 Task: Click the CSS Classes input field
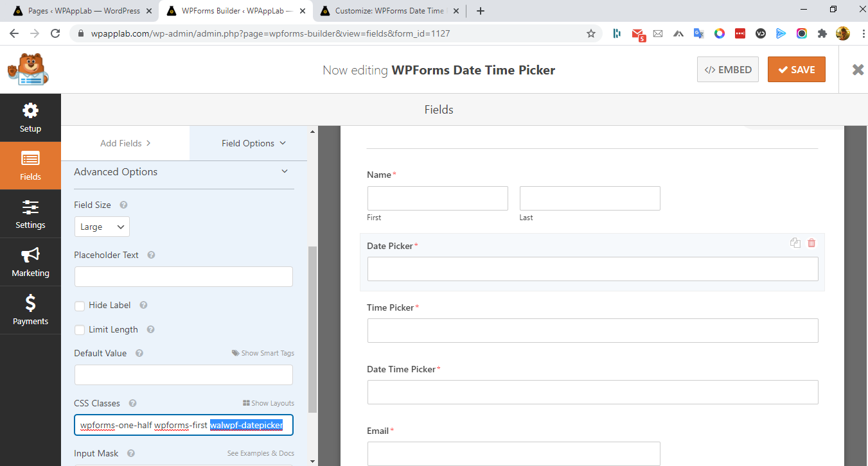(x=184, y=425)
